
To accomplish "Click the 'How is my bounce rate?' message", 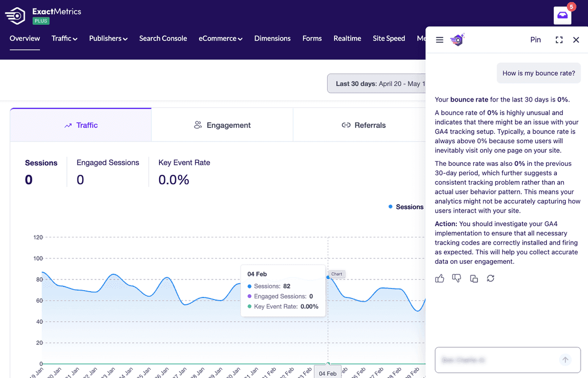I will (538, 73).
